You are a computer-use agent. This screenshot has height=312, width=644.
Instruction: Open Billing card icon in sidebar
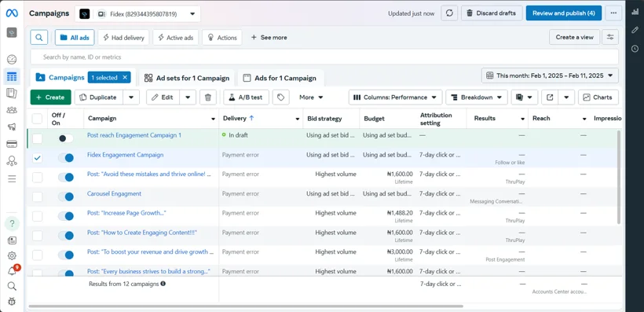point(12,144)
